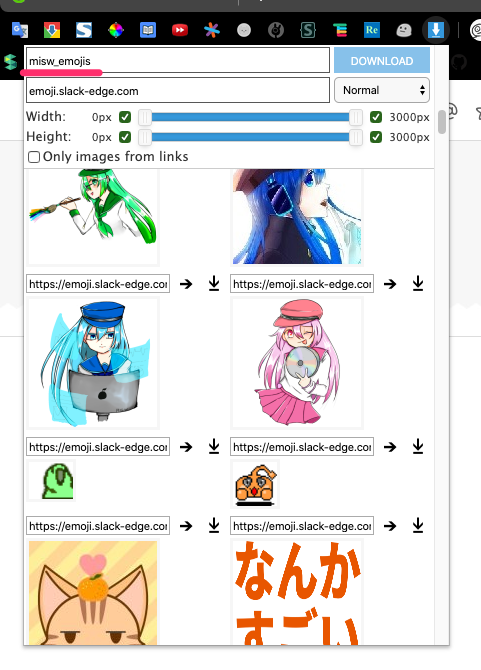Screen dimensions: 481x670
Task: Click the popup's vertical scrollbar
Action: pyautogui.click(x=442, y=122)
